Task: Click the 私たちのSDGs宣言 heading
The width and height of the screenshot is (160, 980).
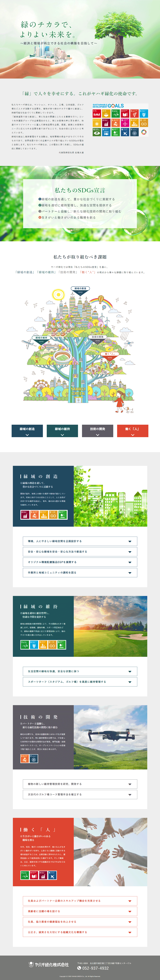Action: tap(80, 190)
